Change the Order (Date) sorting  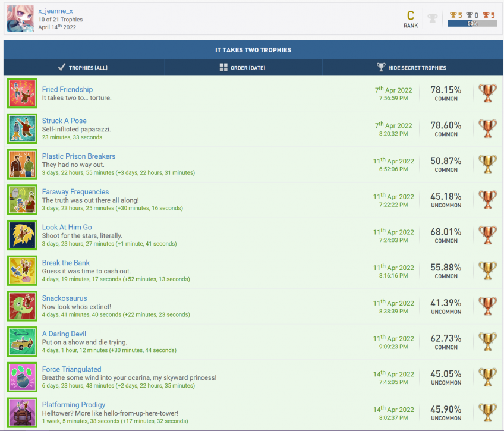pyautogui.click(x=242, y=68)
